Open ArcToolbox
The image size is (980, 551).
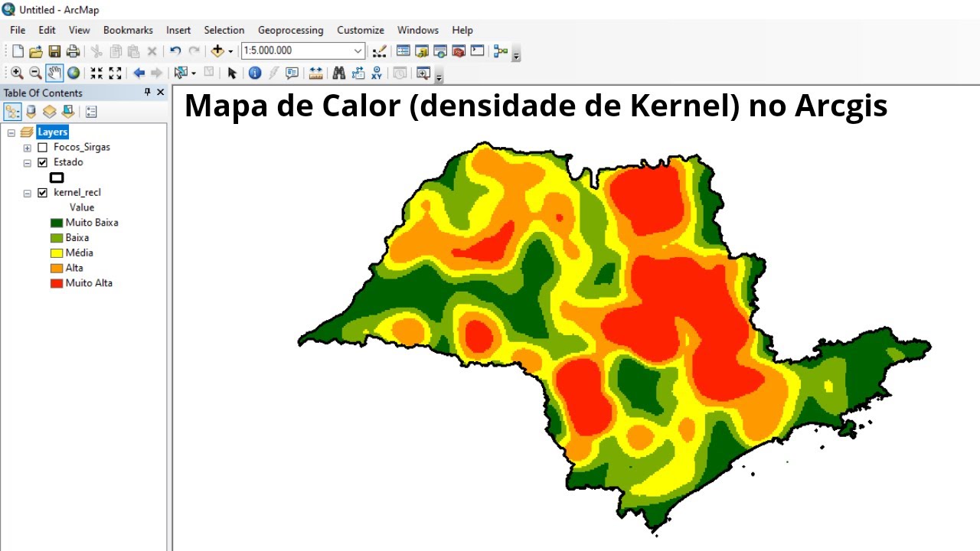[459, 51]
